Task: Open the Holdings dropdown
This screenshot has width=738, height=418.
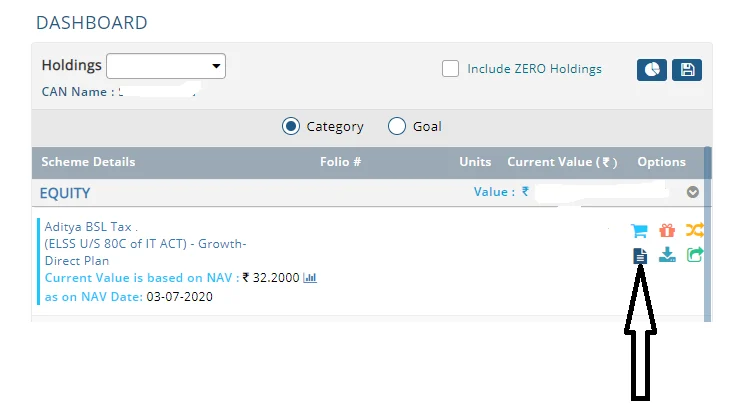Action: click(166, 66)
